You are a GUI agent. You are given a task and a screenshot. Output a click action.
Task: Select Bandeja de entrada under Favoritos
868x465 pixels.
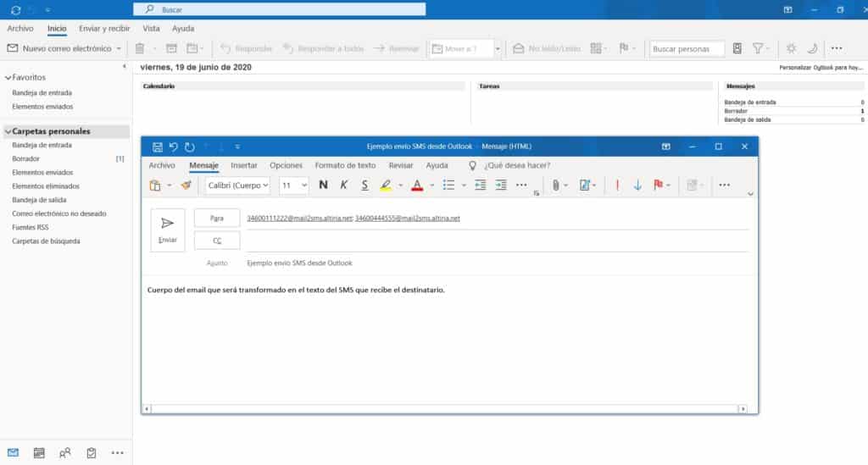42,93
